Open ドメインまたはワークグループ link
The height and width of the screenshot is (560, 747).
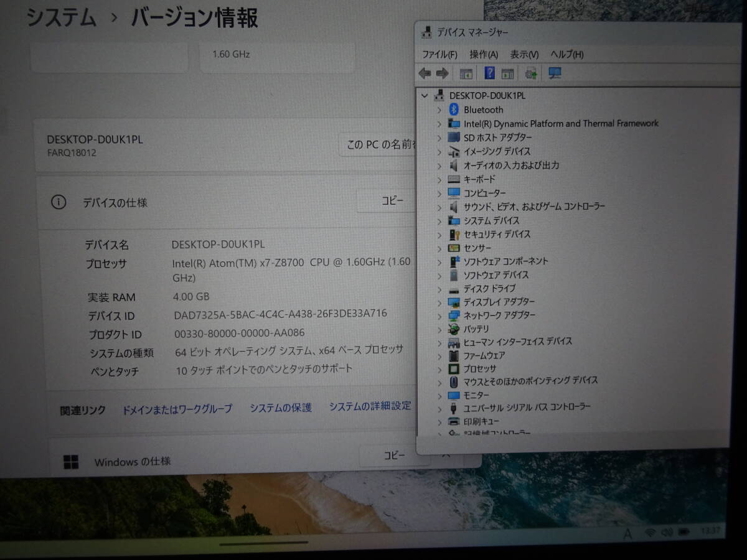pos(177,409)
